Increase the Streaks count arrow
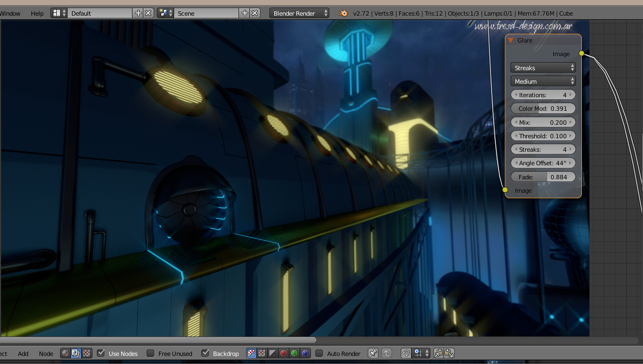The image size is (643, 364). point(571,150)
